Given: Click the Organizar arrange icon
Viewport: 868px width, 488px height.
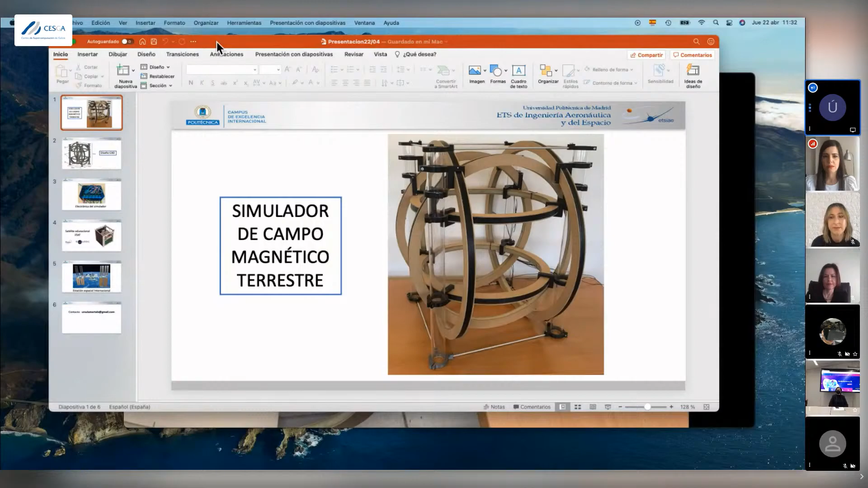Looking at the screenshot, I should pos(546,70).
